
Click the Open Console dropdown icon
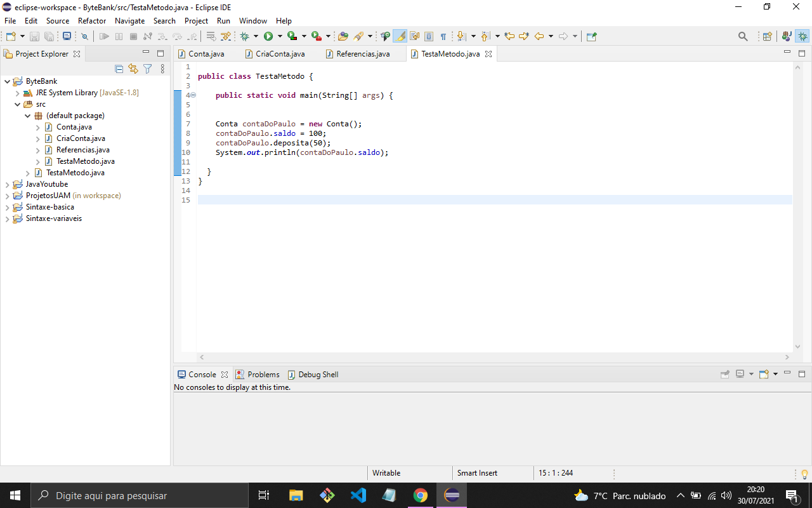(775, 374)
